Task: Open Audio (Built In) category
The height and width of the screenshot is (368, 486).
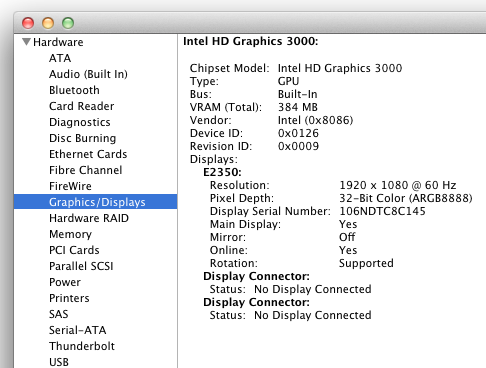Action: tap(88, 74)
